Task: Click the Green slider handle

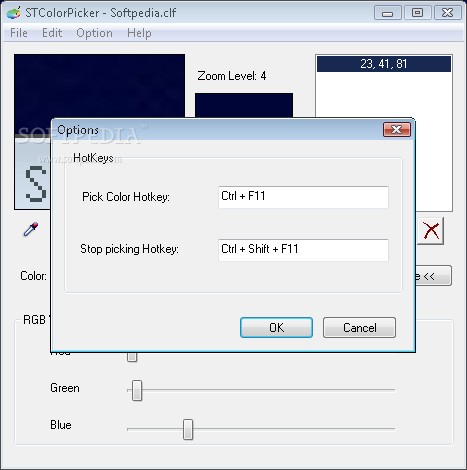Action: (137, 390)
